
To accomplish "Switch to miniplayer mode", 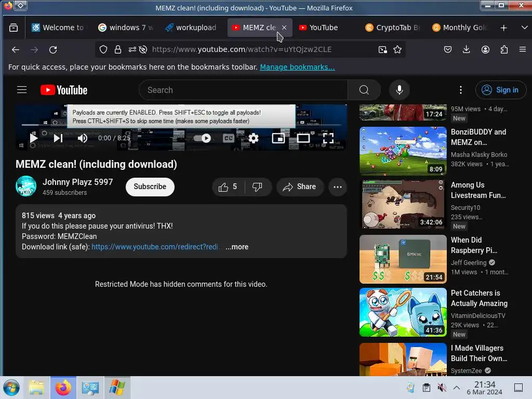I will point(278,138).
